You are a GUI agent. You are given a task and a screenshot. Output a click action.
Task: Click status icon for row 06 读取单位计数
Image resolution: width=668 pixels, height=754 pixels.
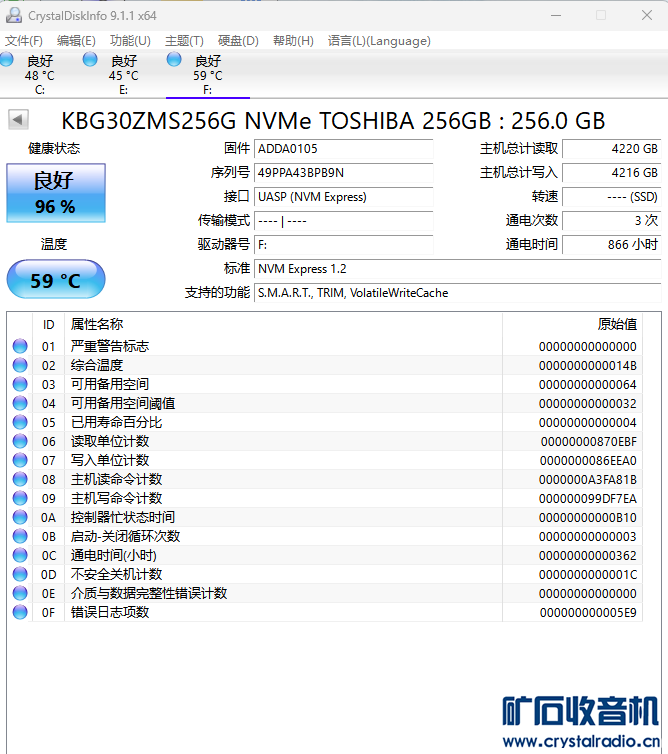[x=20, y=441]
